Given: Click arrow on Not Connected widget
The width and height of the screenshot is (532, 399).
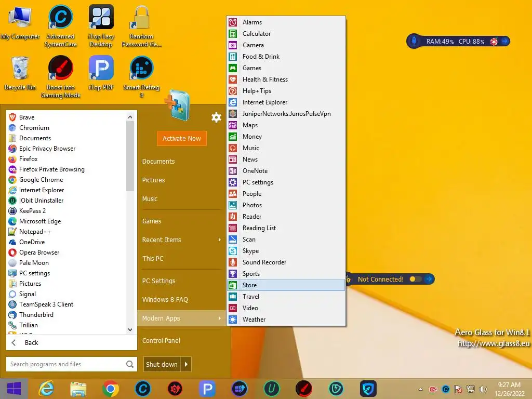Looking at the screenshot, I should 429,279.
